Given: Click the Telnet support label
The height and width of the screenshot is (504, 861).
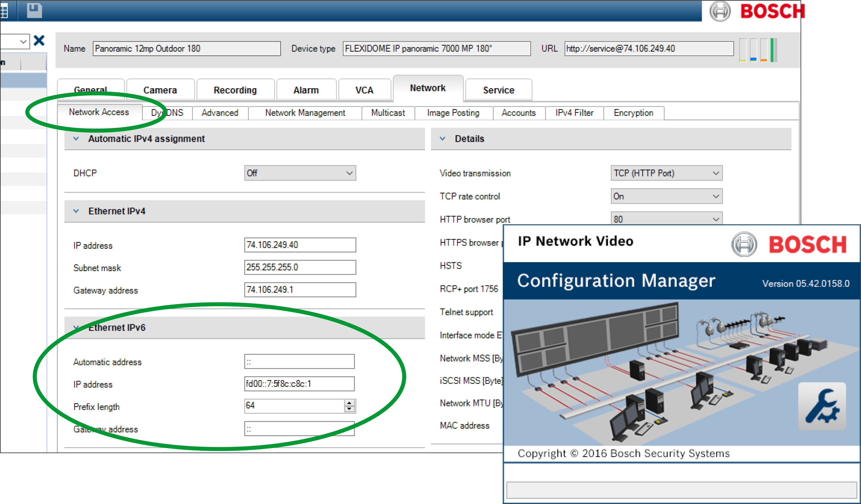Looking at the screenshot, I should pos(466,312).
